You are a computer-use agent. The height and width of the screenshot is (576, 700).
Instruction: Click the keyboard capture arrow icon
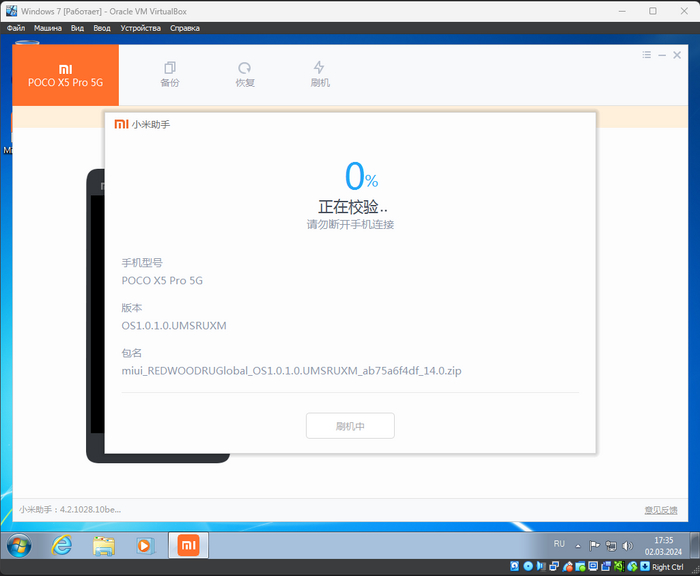pos(645,566)
